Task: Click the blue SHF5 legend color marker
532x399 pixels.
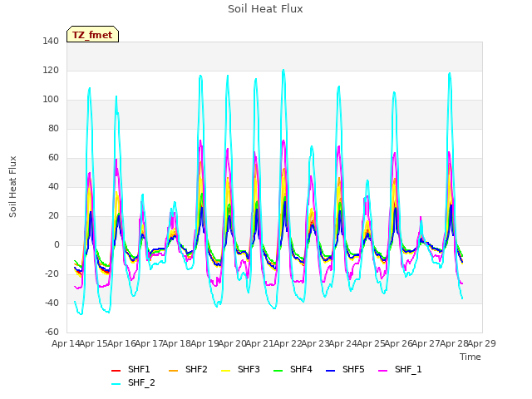Action: tap(331, 370)
